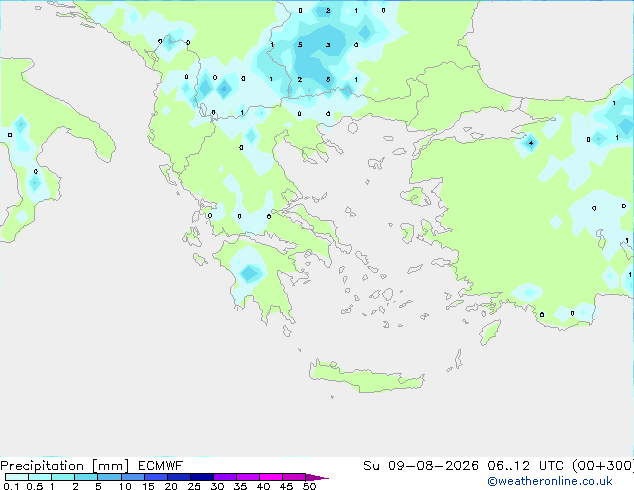Select the ECMWF model name text
The width and height of the screenshot is (634, 490).
(x=160, y=466)
